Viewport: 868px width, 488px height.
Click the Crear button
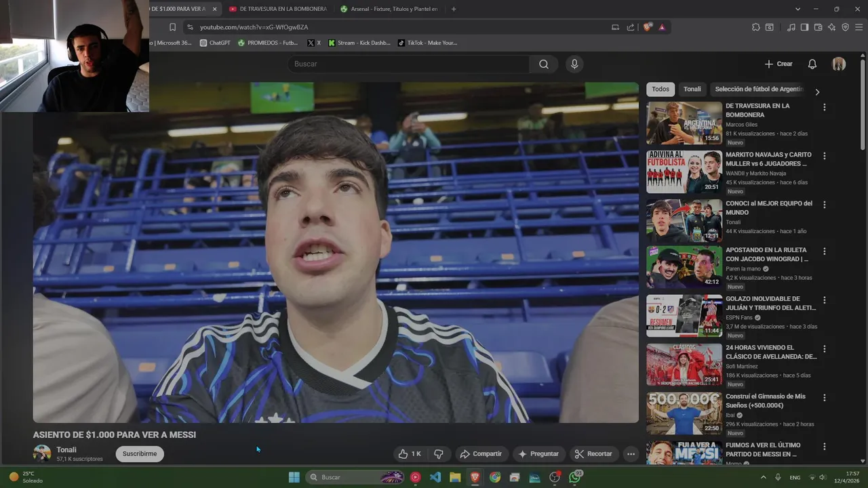tap(778, 64)
